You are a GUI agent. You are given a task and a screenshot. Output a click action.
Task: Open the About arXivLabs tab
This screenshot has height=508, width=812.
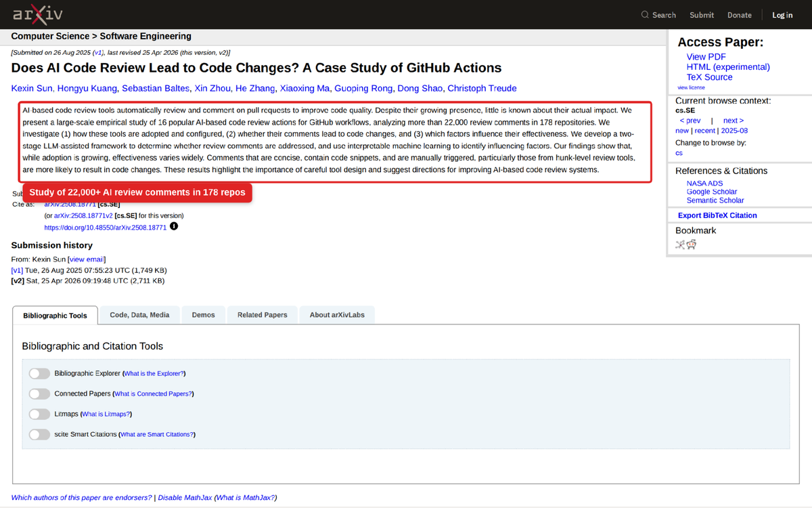coord(337,315)
